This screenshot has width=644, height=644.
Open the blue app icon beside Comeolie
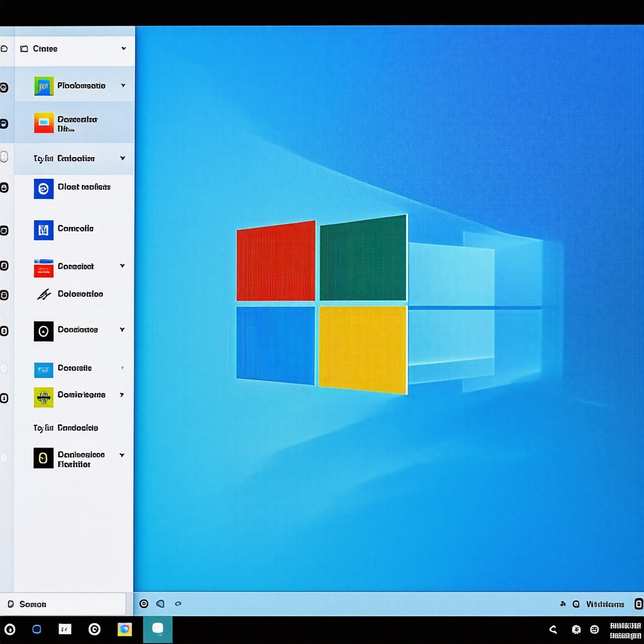click(43, 230)
